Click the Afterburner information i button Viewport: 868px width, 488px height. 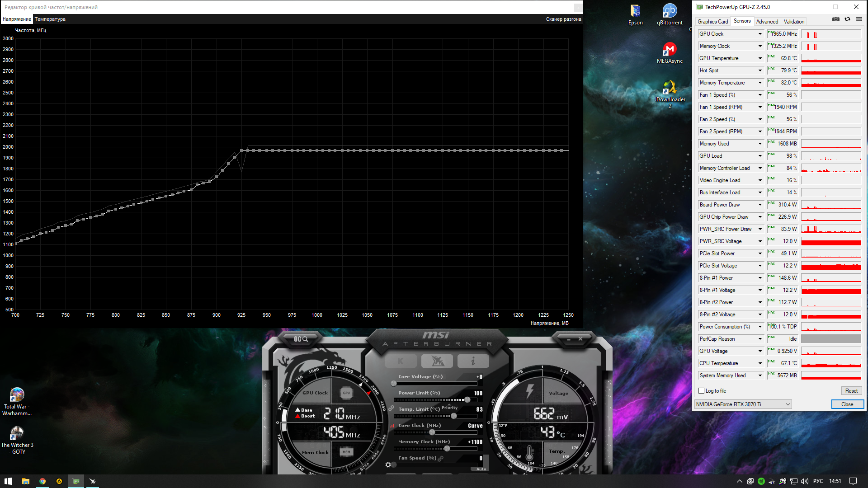click(473, 361)
